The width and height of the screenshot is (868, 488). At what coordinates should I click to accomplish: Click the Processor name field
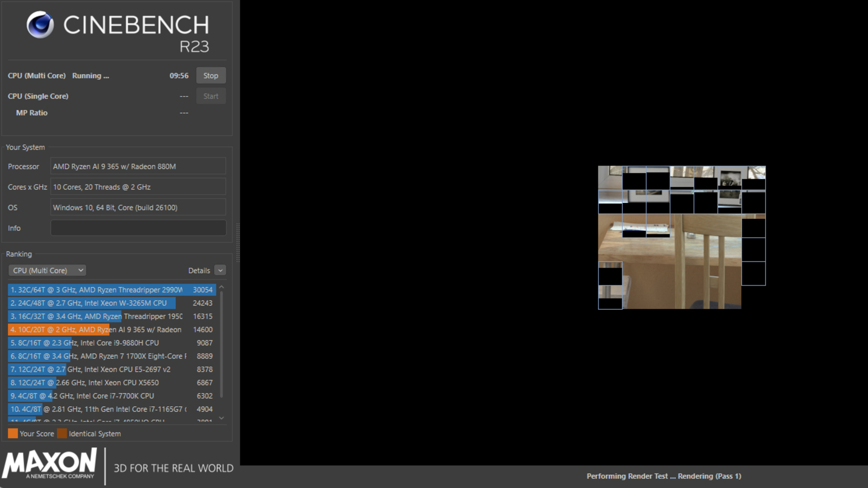[138, 167]
